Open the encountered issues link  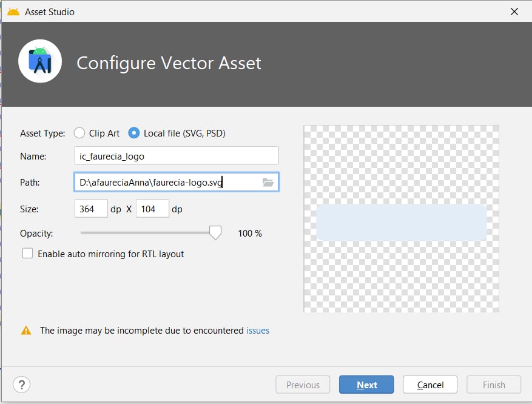point(258,331)
